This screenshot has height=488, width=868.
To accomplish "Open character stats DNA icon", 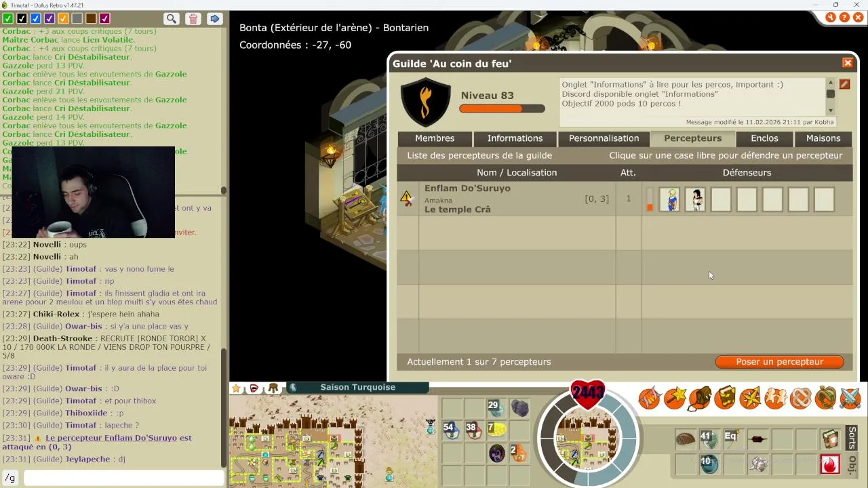I will [649, 398].
